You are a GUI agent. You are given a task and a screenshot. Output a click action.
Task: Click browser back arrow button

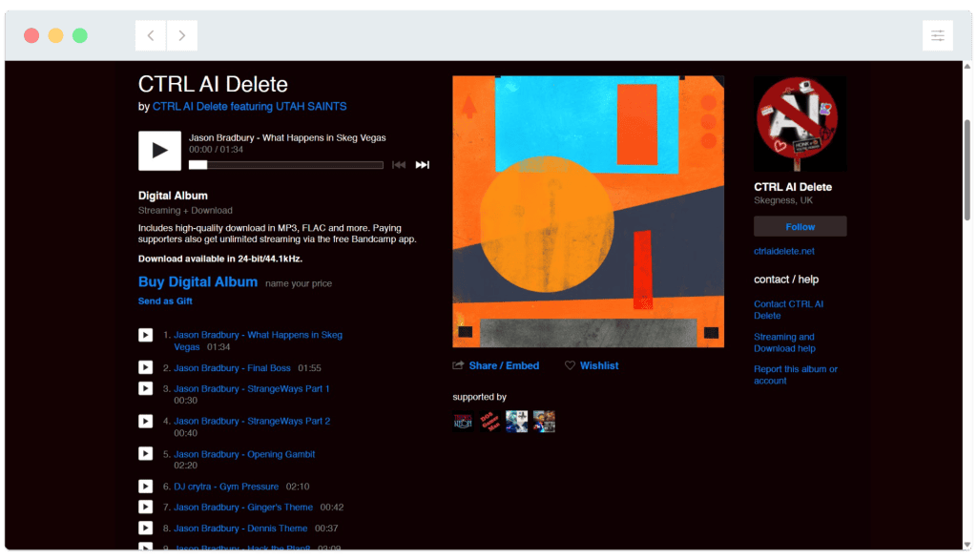click(151, 35)
